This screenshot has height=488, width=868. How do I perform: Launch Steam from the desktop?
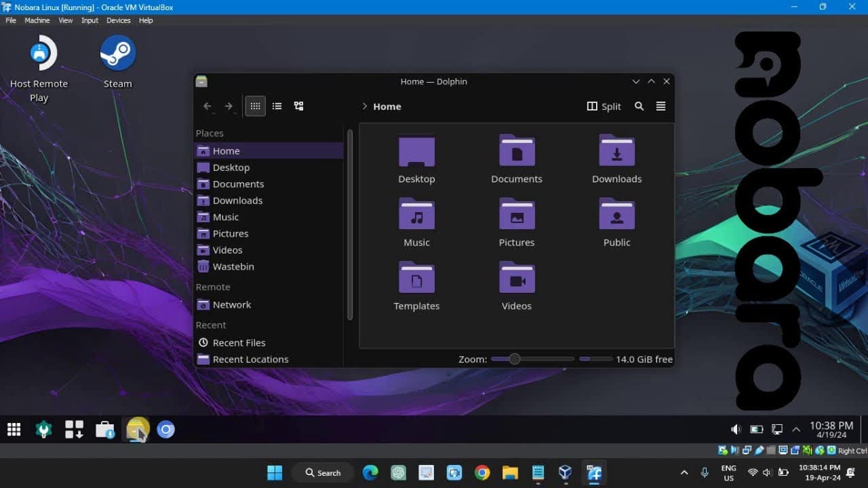click(x=117, y=52)
